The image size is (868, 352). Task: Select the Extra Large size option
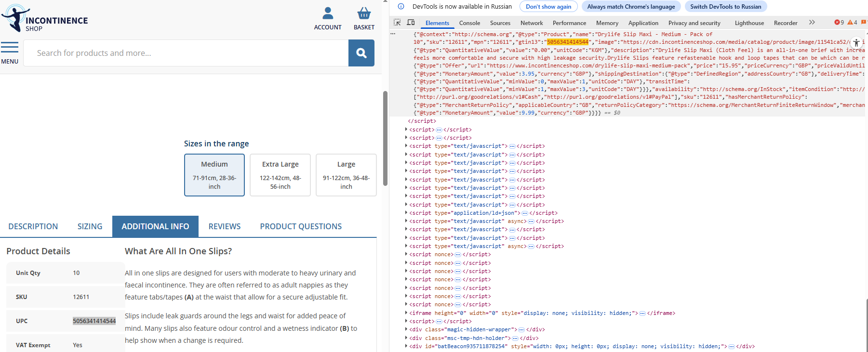tap(280, 175)
